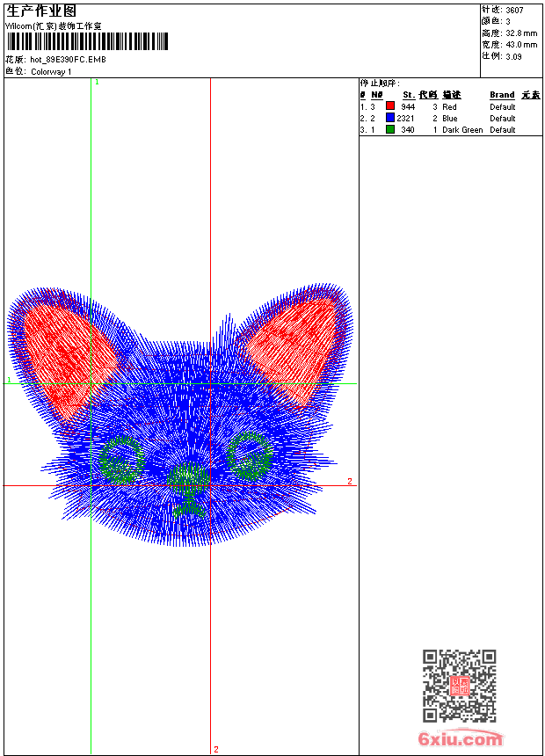
Task: Click the Red description in row 1
Action: click(449, 107)
